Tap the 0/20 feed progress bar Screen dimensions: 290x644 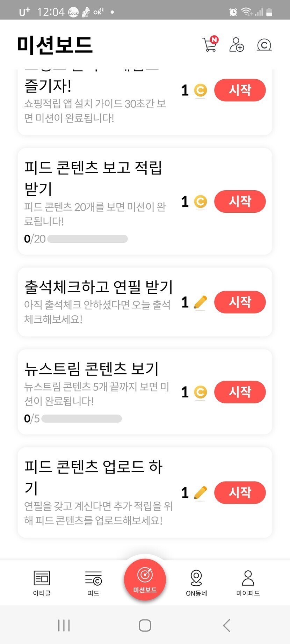tap(87, 239)
